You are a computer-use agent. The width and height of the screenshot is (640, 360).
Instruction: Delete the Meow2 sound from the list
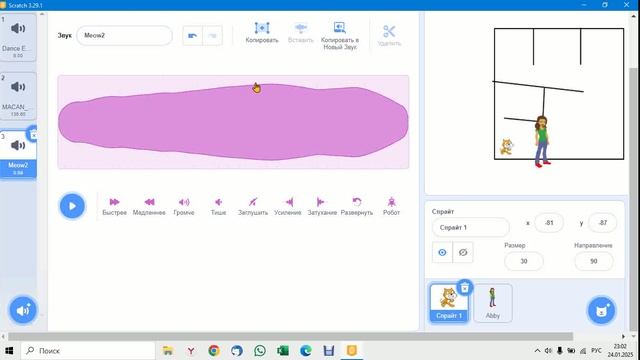[x=33, y=135]
